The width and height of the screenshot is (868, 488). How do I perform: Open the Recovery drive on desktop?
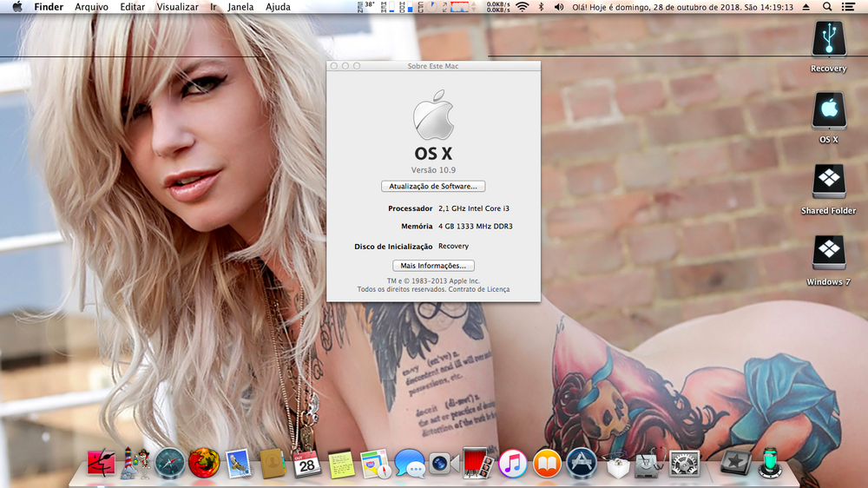point(828,40)
